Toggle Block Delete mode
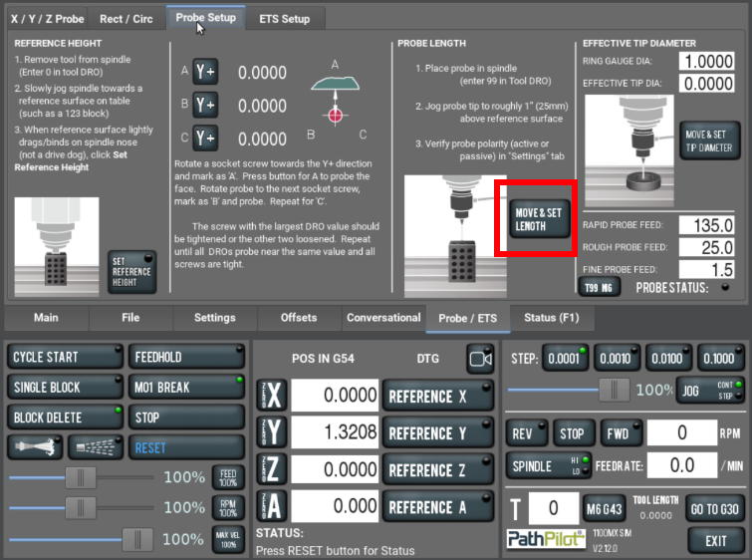The image size is (752, 560). [x=66, y=418]
